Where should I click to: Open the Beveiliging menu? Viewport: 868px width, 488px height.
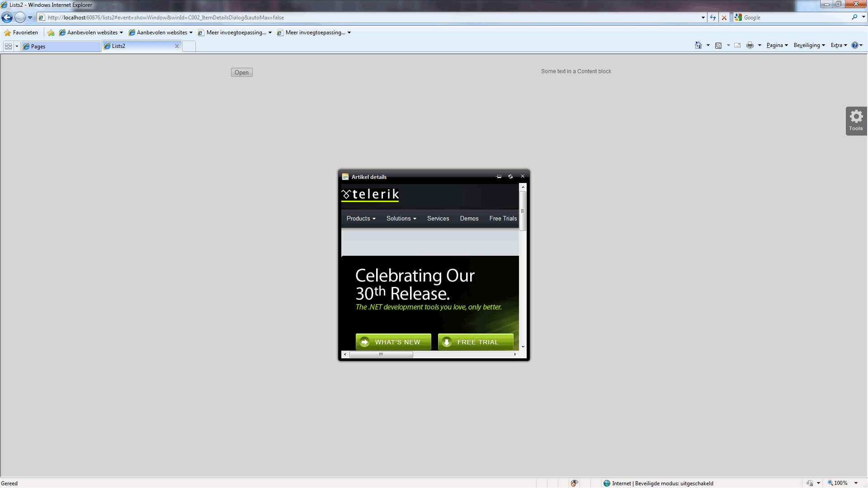[x=809, y=45]
